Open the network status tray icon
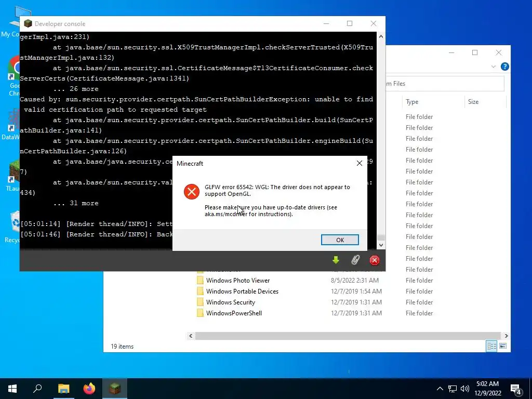The image size is (532, 399). click(x=453, y=389)
